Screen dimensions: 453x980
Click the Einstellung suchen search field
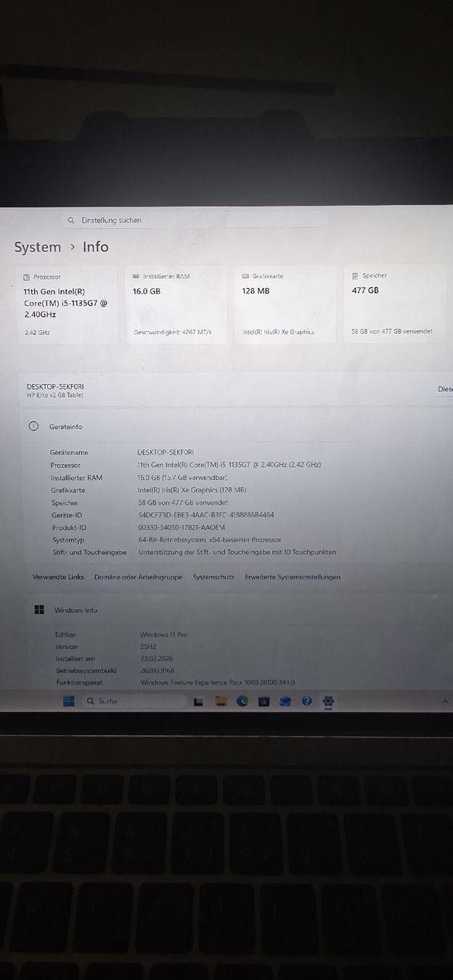tap(195, 220)
